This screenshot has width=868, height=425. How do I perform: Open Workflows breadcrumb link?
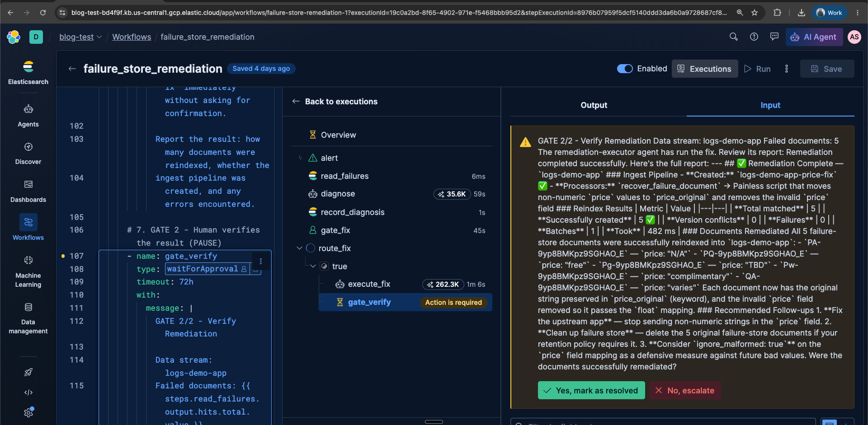coord(132,37)
